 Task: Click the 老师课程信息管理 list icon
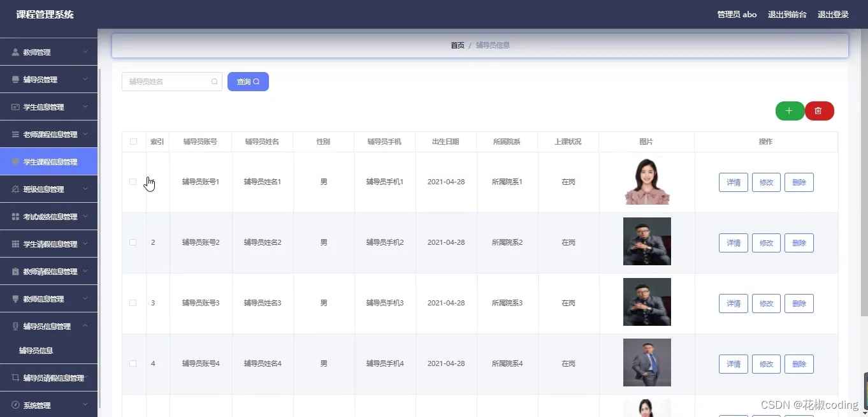[15, 135]
